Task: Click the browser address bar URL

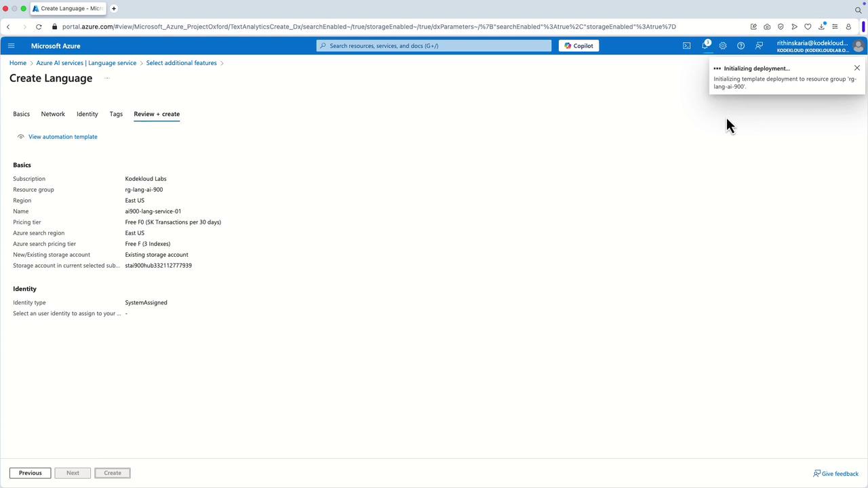Action: [369, 27]
